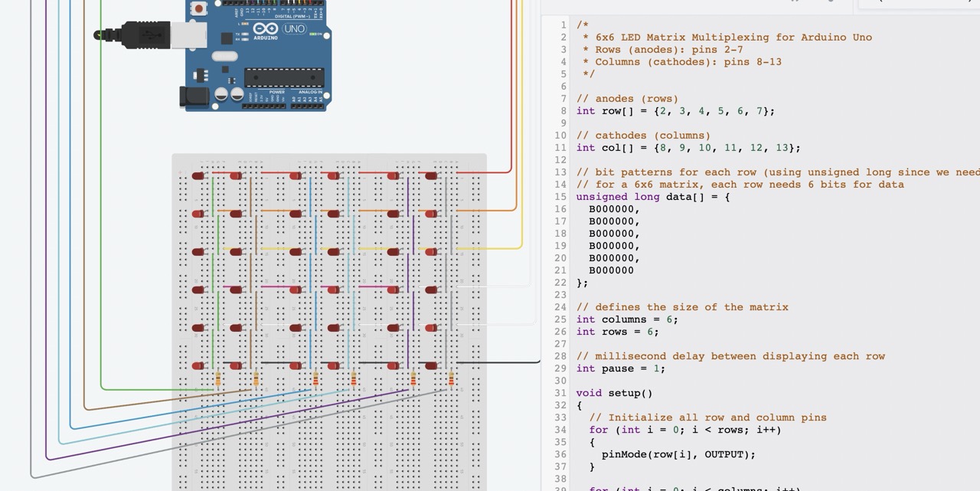The height and width of the screenshot is (491, 980).
Task: Select the bottom-left LED in the matrix
Action: pos(198,366)
